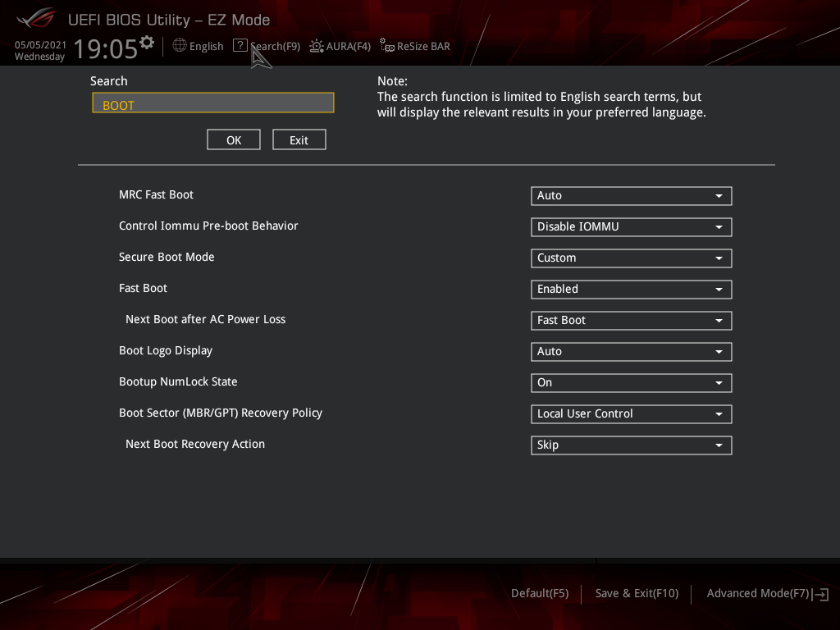Click the UEFI BIOS Utility title
840x630 pixels.
(x=169, y=20)
